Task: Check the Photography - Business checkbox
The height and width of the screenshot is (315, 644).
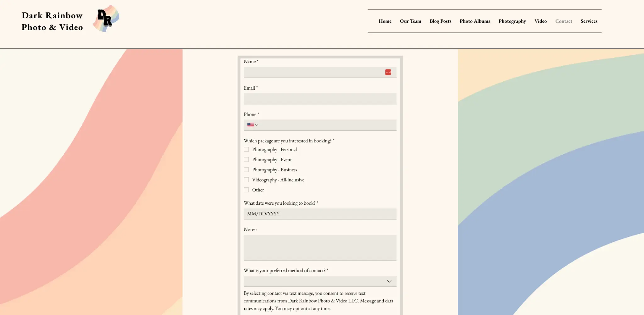Action: pyautogui.click(x=246, y=169)
